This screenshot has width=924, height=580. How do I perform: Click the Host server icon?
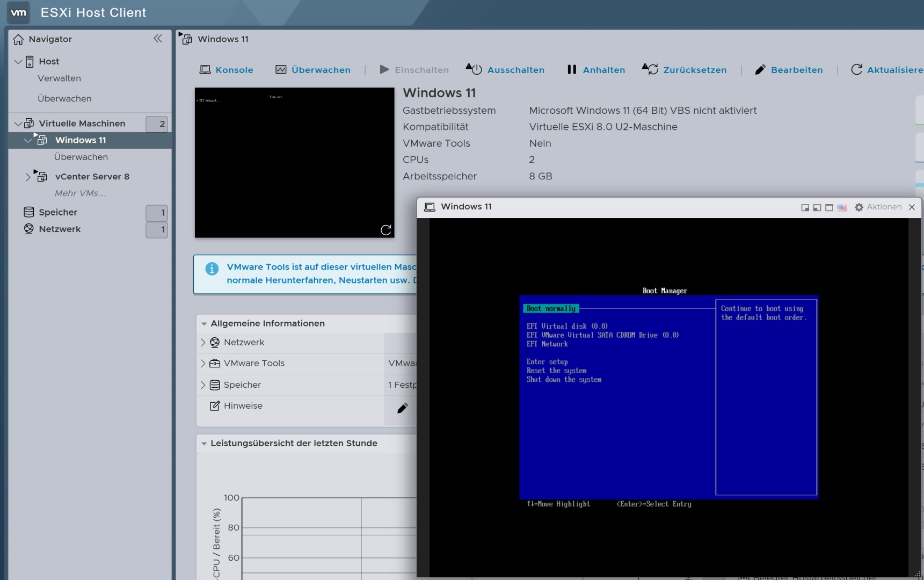click(x=30, y=61)
